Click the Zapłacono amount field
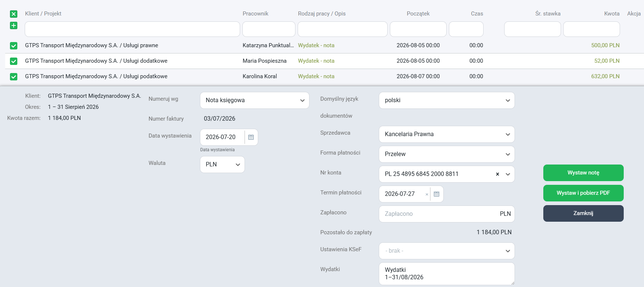The width and height of the screenshot is (644, 287). point(447,214)
